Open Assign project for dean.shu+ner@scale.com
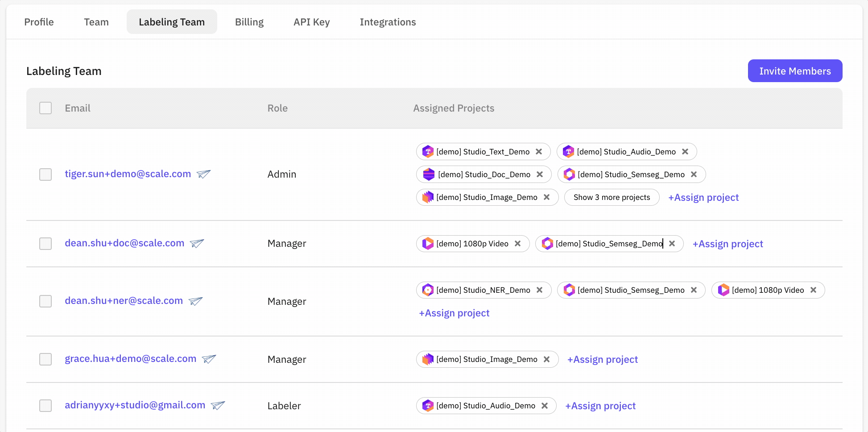868x432 pixels. tap(454, 313)
